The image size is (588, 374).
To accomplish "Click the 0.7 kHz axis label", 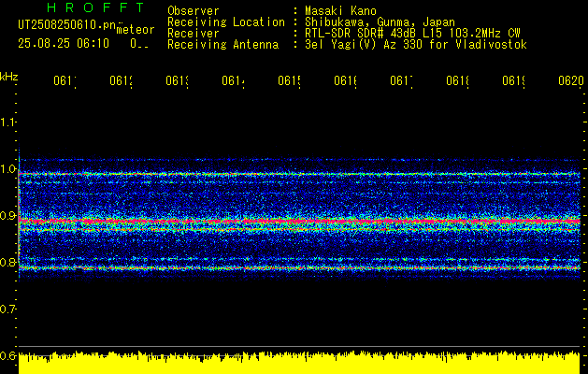I will tap(7, 309).
